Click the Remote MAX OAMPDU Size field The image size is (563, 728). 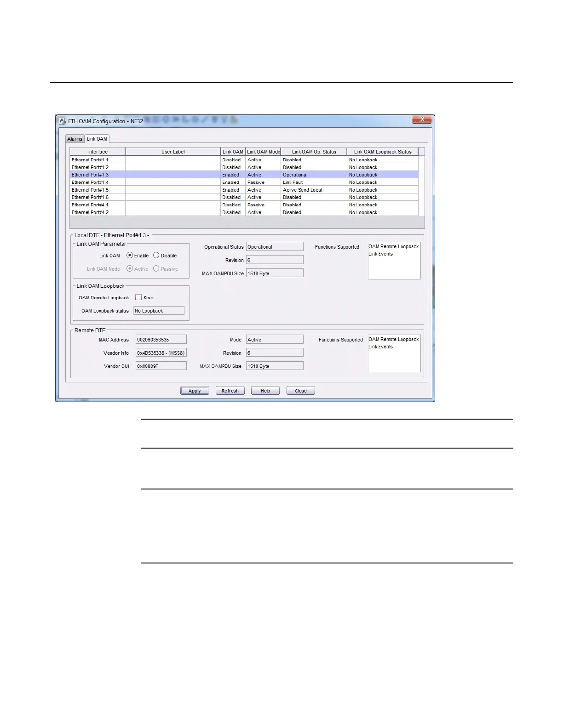coord(275,366)
